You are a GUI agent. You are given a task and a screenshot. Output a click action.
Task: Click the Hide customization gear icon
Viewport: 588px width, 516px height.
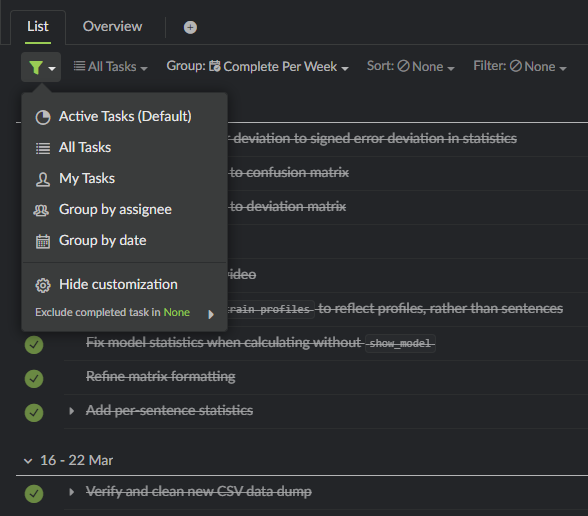[x=43, y=285]
